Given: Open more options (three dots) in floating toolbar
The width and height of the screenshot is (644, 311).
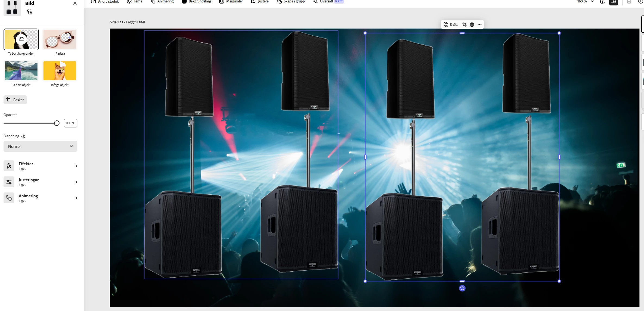Looking at the screenshot, I should (x=480, y=24).
